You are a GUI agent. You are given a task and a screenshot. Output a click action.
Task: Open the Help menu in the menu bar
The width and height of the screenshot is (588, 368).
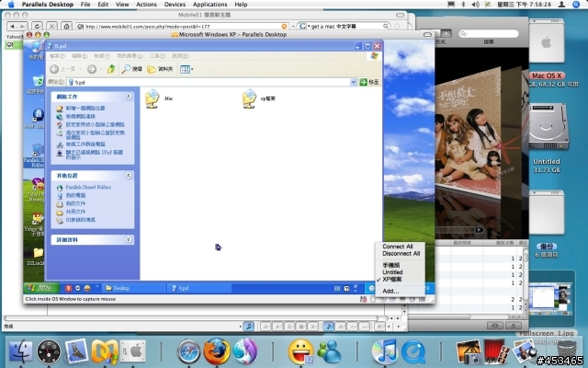coord(241,5)
